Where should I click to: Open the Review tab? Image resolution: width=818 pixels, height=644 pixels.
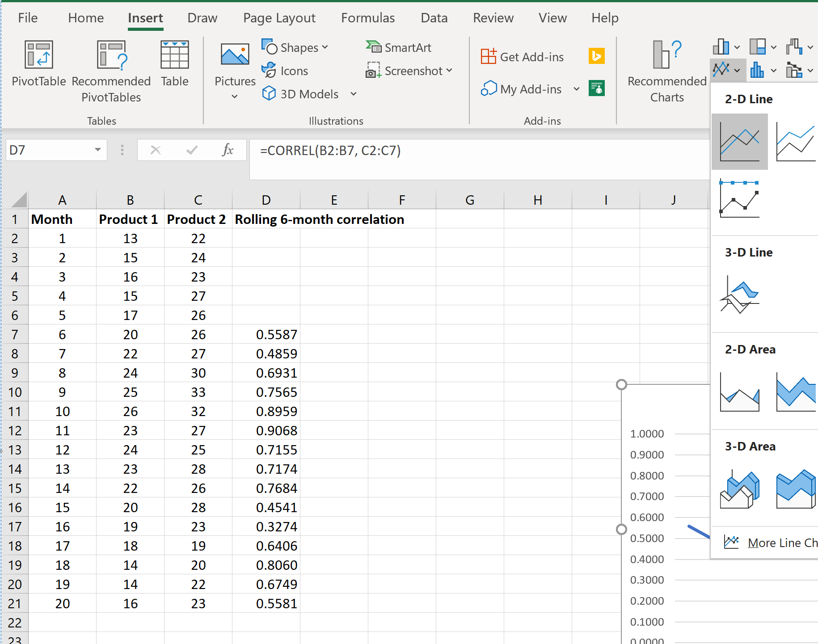point(493,18)
